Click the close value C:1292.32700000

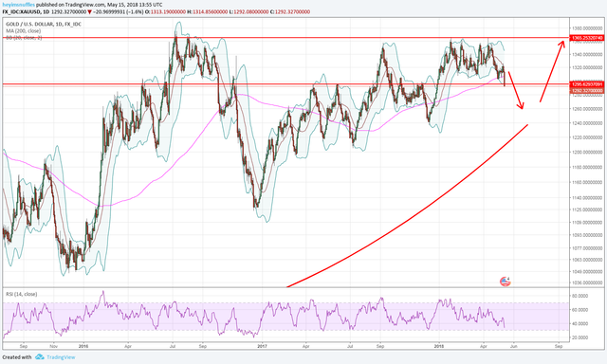click(x=290, y=12)
